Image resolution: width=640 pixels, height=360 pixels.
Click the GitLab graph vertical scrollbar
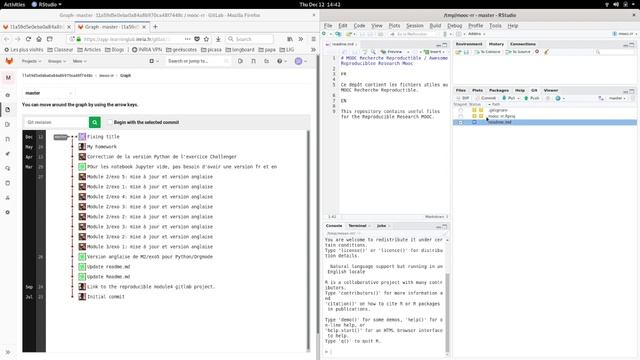pyautogui.click(x=308, y=240)
